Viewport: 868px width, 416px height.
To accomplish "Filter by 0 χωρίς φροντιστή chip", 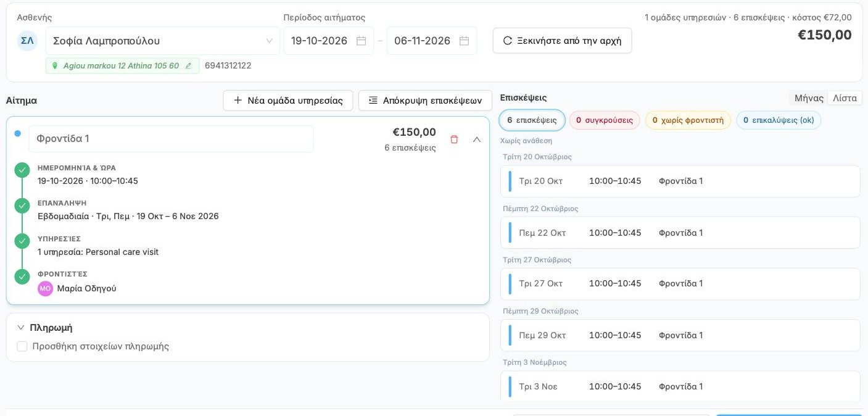I will [688, 120].
